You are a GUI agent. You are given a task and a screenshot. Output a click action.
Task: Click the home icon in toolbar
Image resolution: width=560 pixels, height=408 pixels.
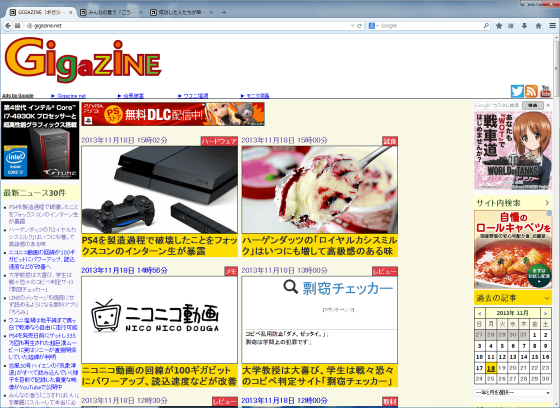[539, 26]
